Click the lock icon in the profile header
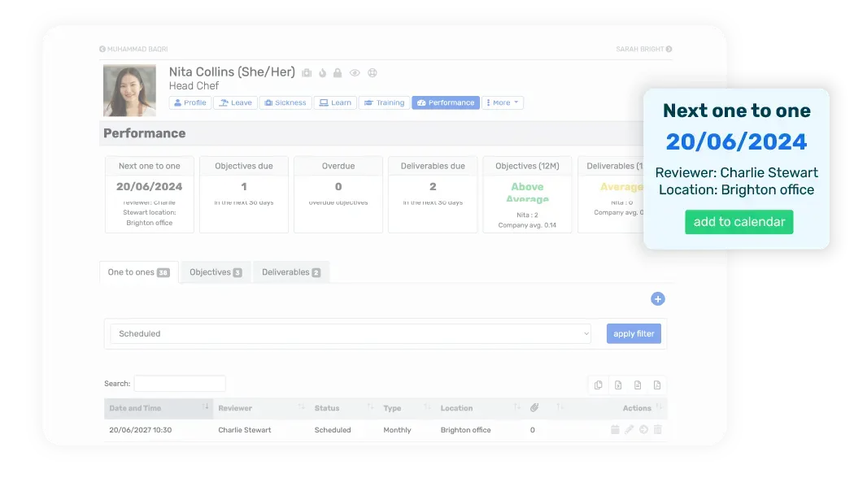This screenshot has width=854, height=504. pyautogui.click(x=337, y=72)
